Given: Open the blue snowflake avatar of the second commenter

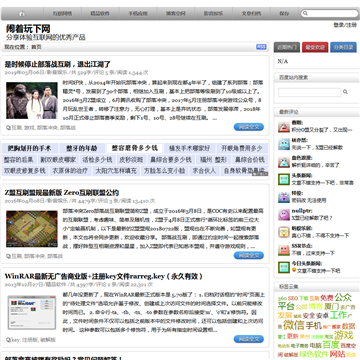Looking at the screenshot, I should [x=284, y=144].
